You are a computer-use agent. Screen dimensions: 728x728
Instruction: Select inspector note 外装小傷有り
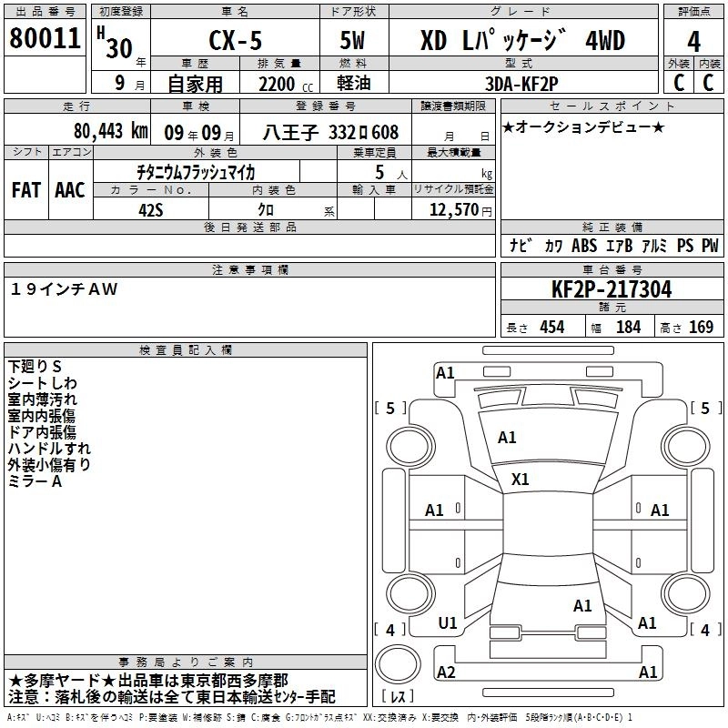49,465
